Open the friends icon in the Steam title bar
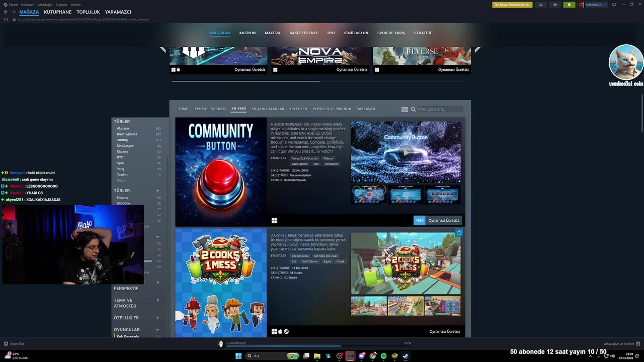The width and height of the screenshot is (644, 362). [541, 5]
